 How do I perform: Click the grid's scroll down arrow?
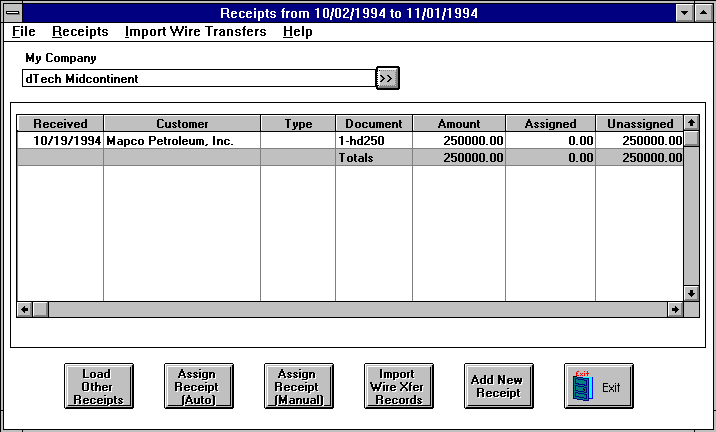point(691,293)
